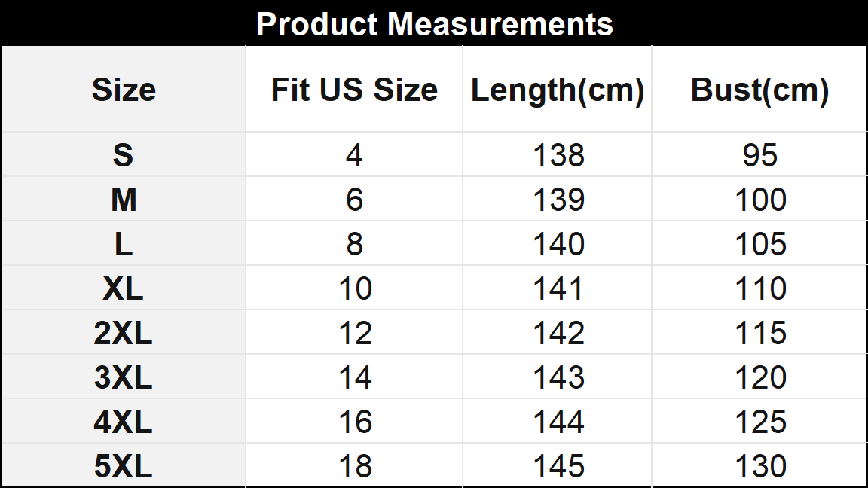This screenshot has width=868, height=488.
Task: Click the length value 138 cell
Action: 558,155
